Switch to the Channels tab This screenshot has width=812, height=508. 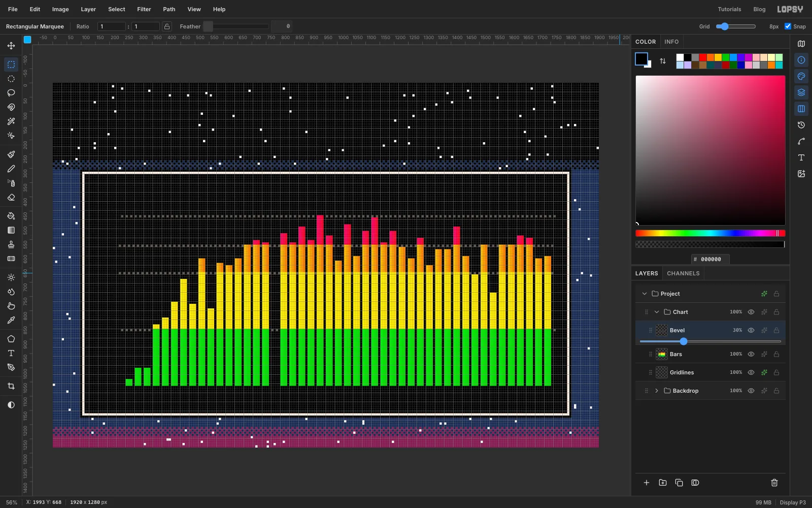683,273
